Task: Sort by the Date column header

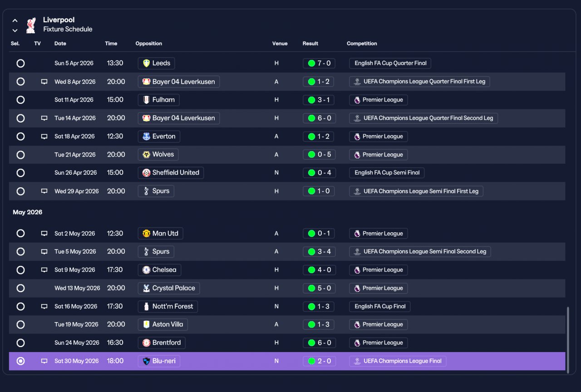Action: point(60,44)
